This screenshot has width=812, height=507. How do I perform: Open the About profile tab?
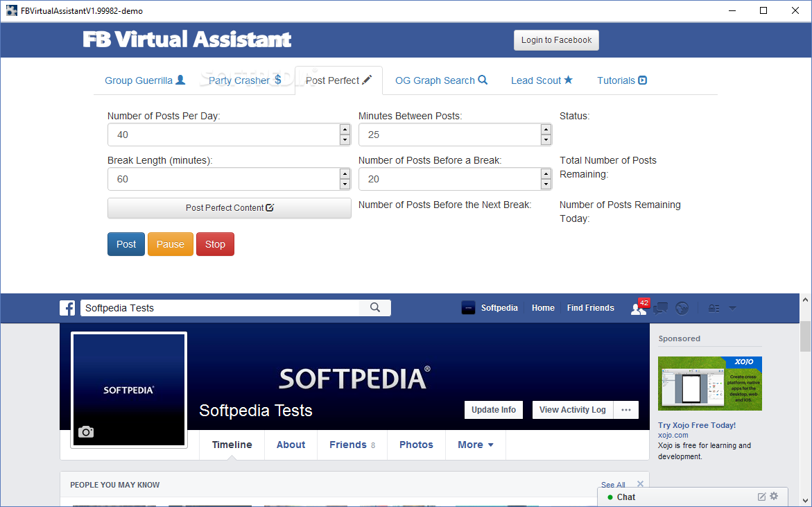click(x=291, y=445)
